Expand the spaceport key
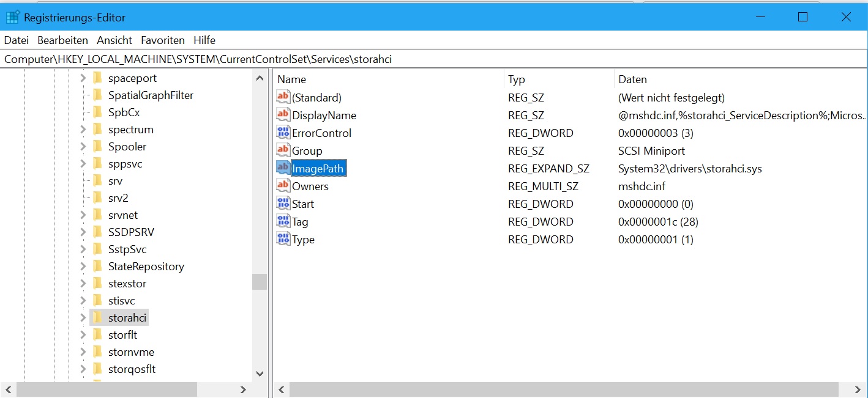 click(83, 78)
